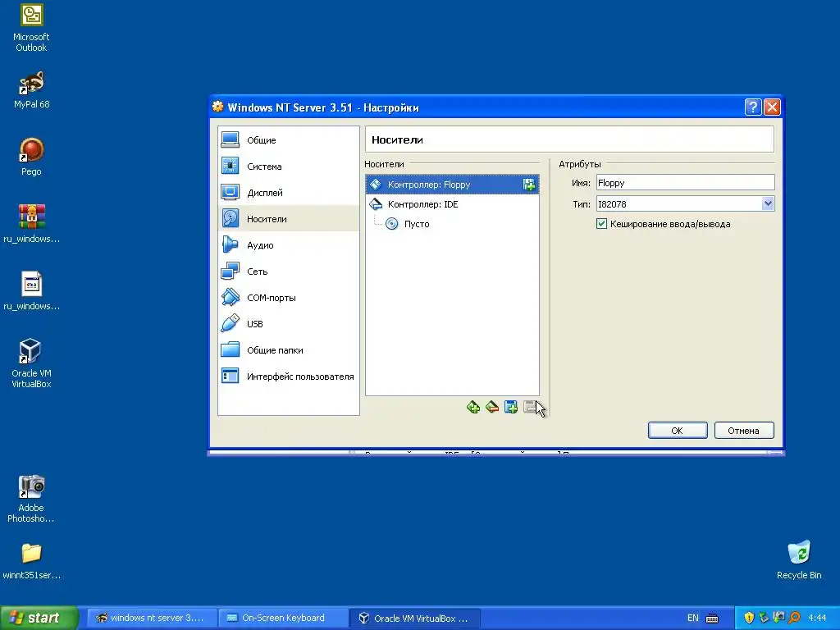Screen dimensions: 840x630
Task: Click the green add controller icon
Action: coord(473,407)
